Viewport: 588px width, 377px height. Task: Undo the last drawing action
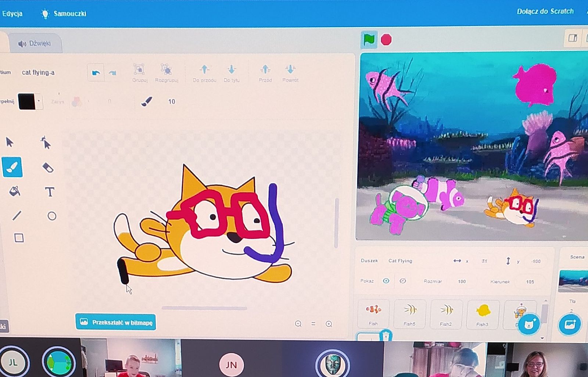coord(96,73)
